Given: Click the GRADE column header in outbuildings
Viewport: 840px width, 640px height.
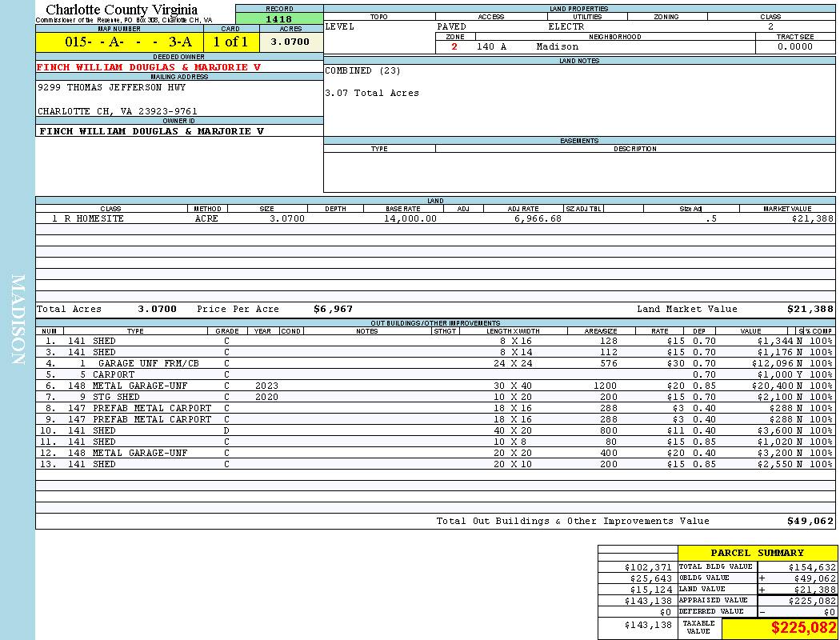Looking at the screenshot, I should point(227,331).
